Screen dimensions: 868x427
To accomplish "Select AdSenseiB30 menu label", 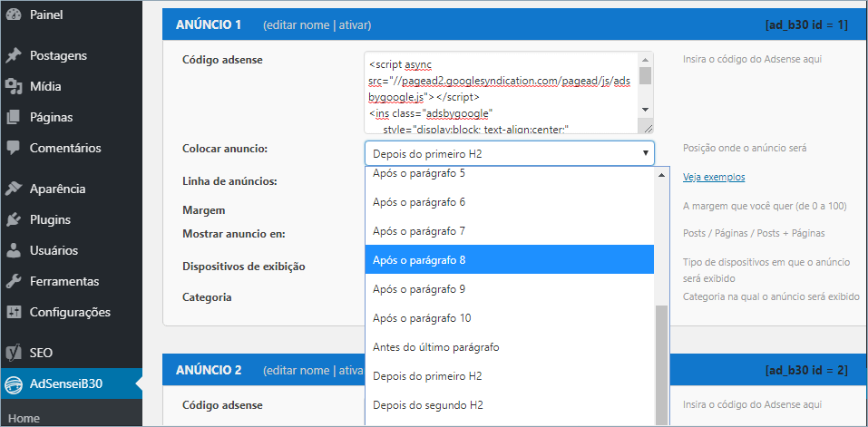I will [66, 383].
